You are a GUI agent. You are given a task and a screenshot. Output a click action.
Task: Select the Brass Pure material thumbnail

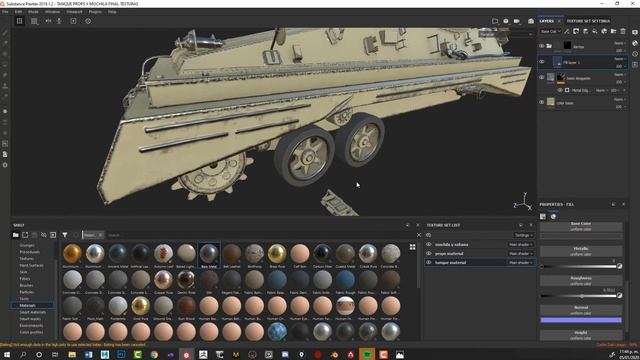pyautogui.click(x=277, y=256)
